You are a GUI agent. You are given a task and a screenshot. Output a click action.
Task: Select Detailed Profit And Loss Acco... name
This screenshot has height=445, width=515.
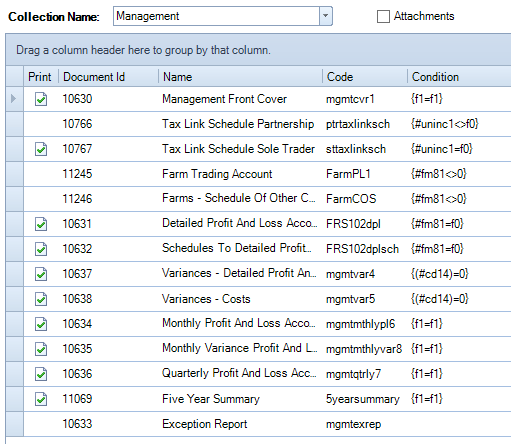(x=240, y=223)
